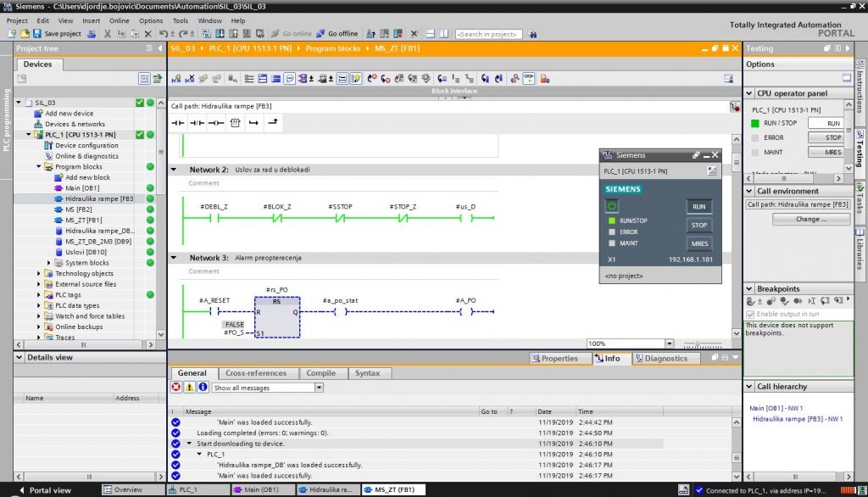Viewport: 868px width, 497px height.
Task: Open the Online menu
Action: point(118,20)
